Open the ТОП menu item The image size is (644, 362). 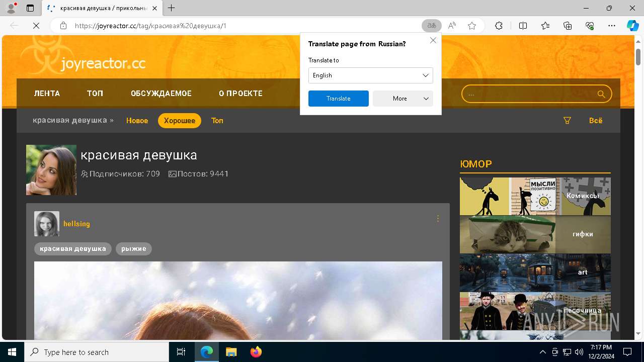pos(95,94)
